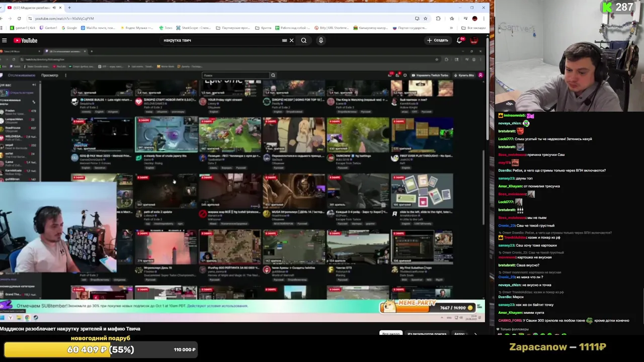
Task: Open the Mail.Ru bookmark
Action: [x=98, y=28]
